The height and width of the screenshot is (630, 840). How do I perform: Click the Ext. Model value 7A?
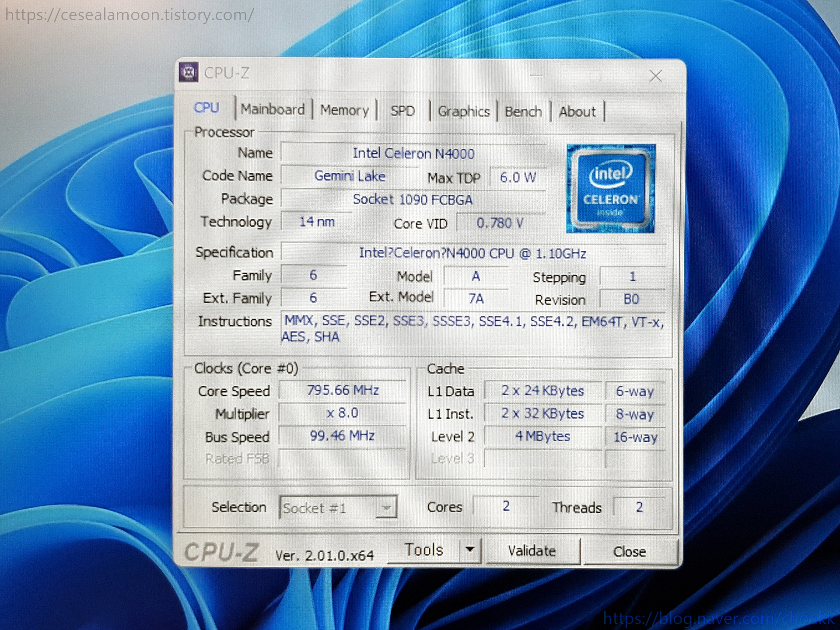(x=476, y=298)
